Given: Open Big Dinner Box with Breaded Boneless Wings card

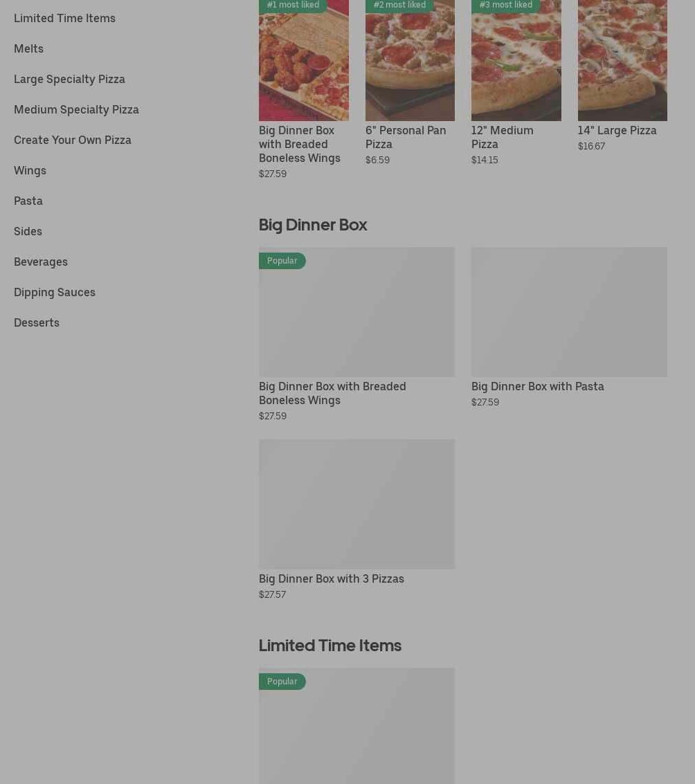Looking at the screenshot, I should (332, 393).
